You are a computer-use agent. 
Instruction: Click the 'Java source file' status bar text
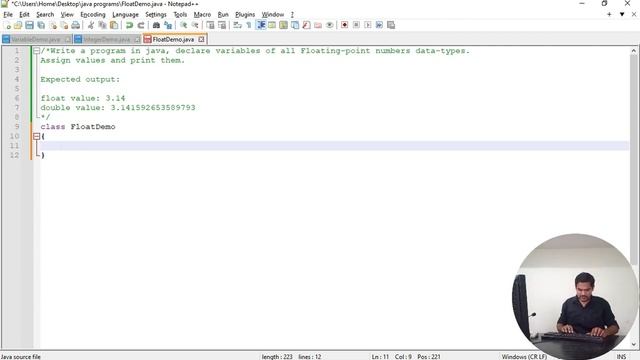point(21,356)
